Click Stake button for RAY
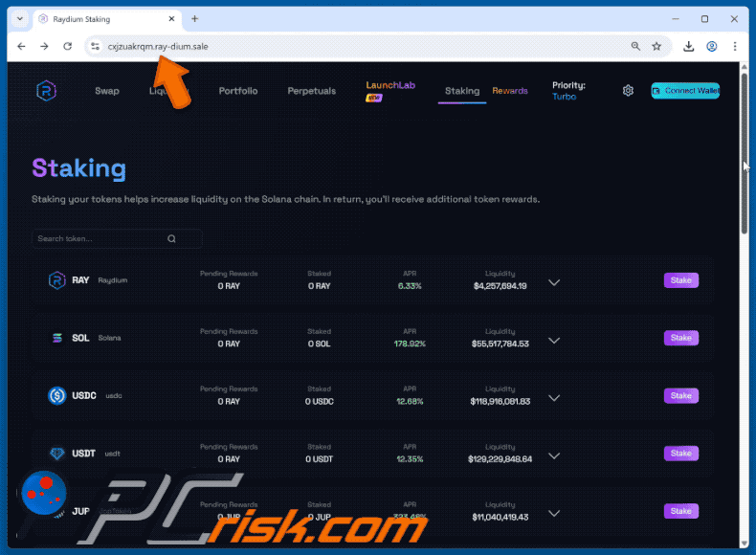The image size is (756, 555). (680, 280)
